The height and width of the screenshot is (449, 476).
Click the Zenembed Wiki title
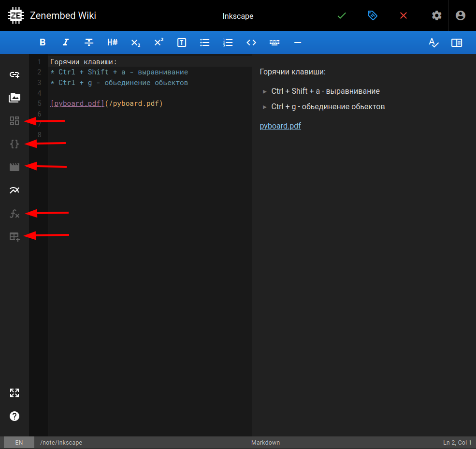(63, 15)
